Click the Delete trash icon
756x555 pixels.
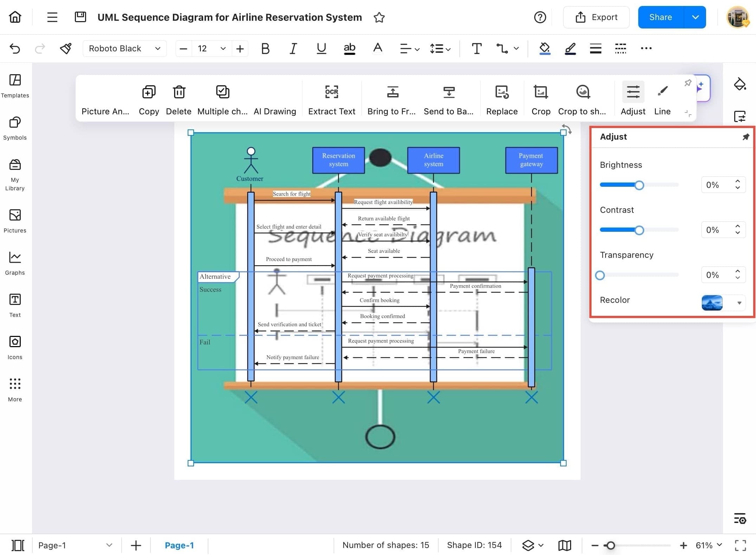(179, 92)
